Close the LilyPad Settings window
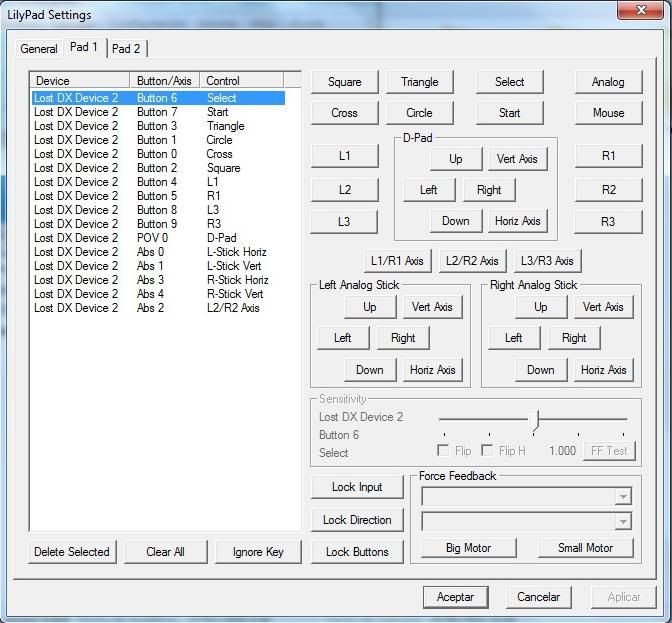This screenshot has width=672, height=623. 640,10
